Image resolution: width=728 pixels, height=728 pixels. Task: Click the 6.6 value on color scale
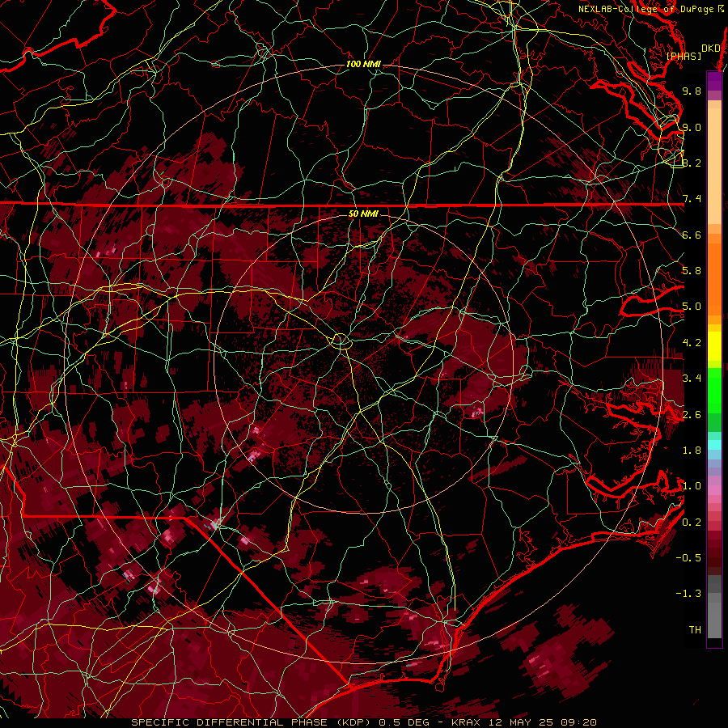tap(692, 235)
